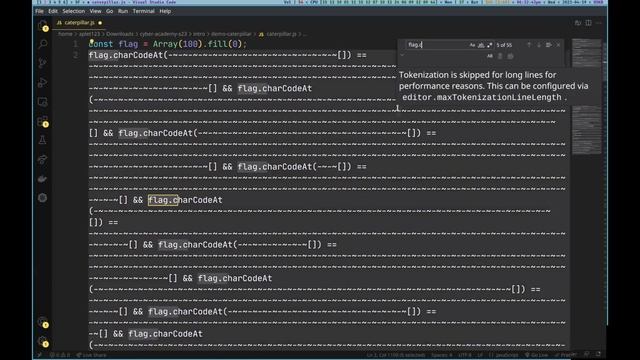Open the Run menu
The image size is (640, 360).
coord(122,11)
